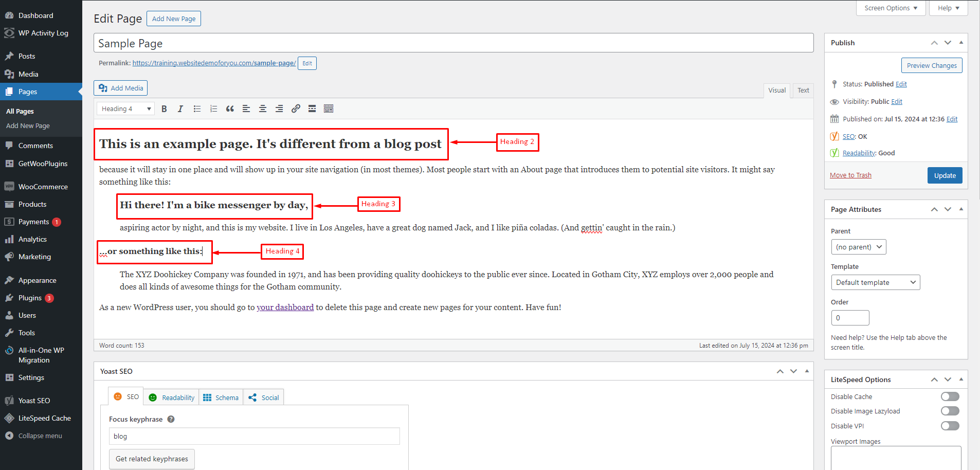Image resolution: width=980 pixels, height=470 pixels.
Task: Enable Disable Image Lazyload switch
Action: point(950,411)
